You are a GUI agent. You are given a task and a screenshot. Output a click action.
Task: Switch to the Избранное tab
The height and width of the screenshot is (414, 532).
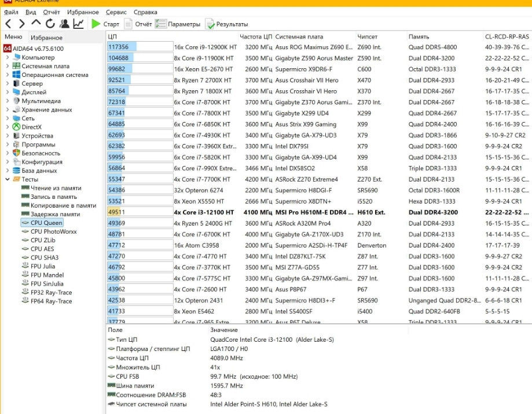click(46, 38)
